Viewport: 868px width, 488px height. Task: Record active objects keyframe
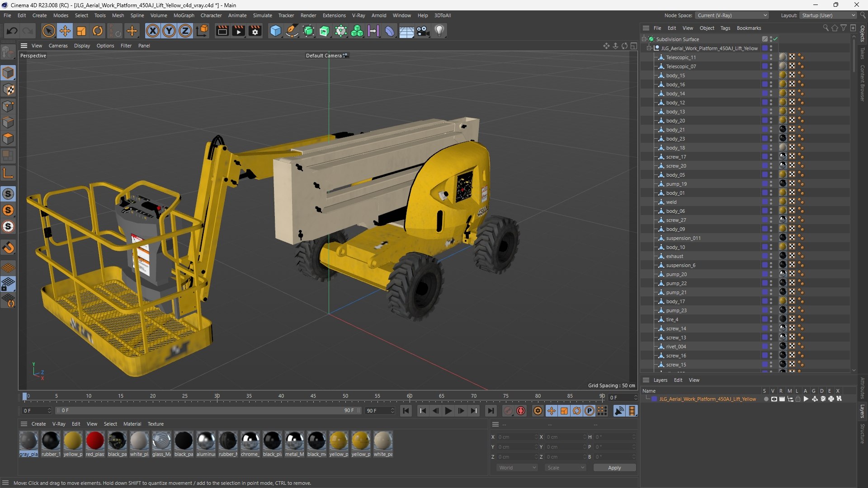pyautogui.click(x=508, y=411)
